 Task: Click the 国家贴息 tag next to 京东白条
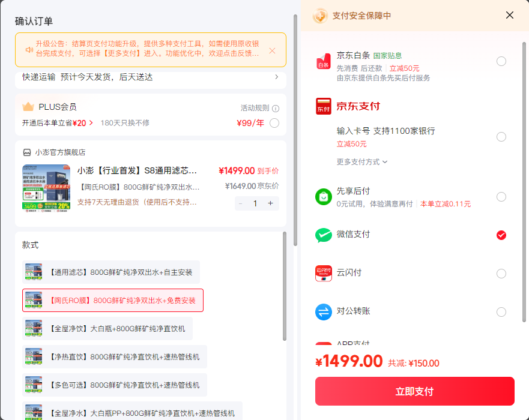coord(387,56)
